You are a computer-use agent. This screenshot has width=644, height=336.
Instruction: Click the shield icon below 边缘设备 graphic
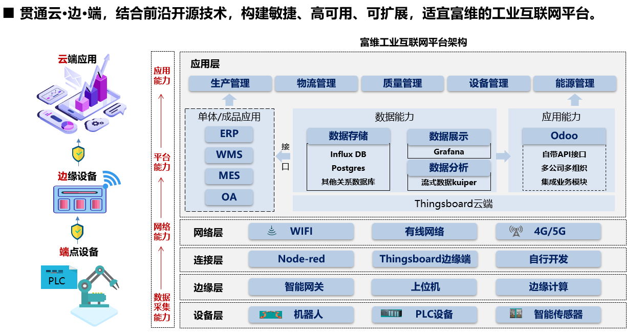77,231
